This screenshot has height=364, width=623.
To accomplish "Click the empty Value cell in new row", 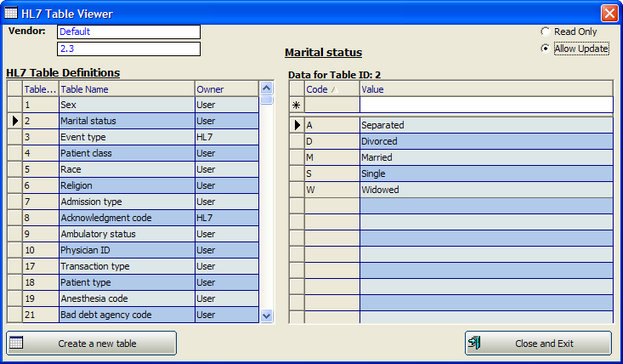I will pos(486,105).
